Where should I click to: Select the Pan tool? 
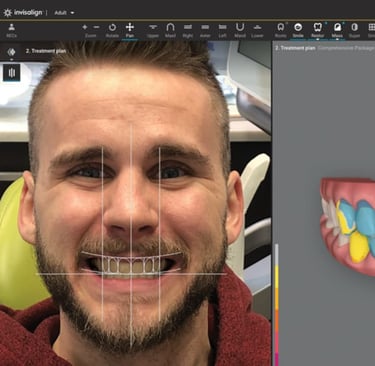[130, 30]
